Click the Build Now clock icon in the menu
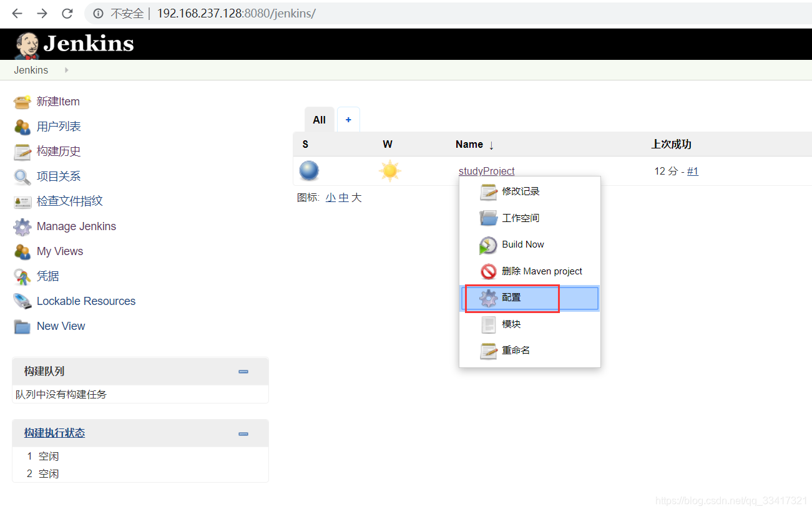The image size is (812, 512). (488, 245)
